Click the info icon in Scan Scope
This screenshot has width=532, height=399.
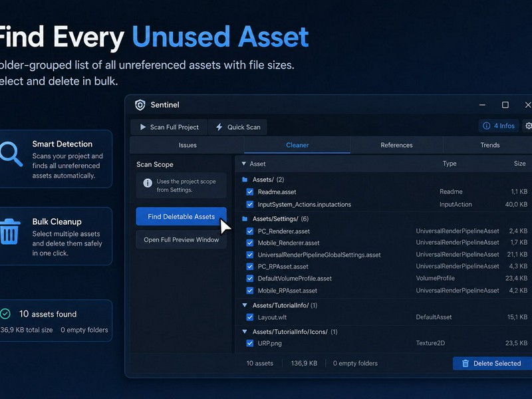148,184
